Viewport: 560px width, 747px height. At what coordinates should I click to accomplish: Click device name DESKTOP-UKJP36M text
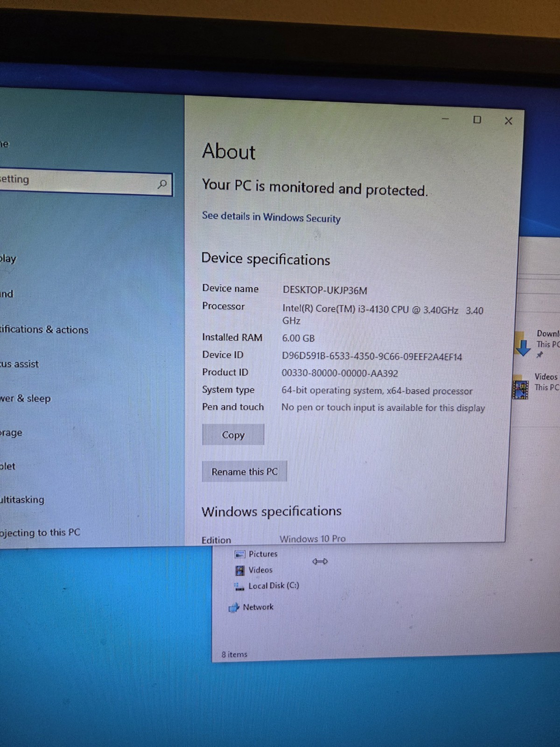click(325, 290)
